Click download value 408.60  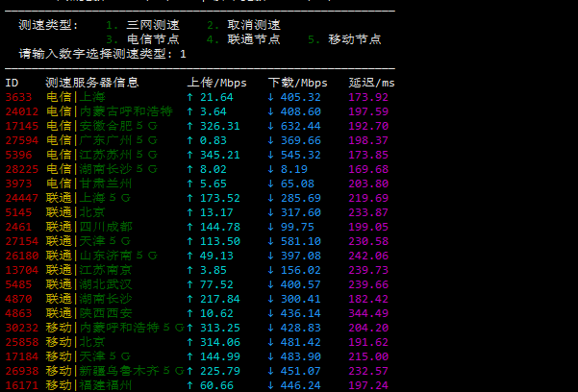point(300,111)
